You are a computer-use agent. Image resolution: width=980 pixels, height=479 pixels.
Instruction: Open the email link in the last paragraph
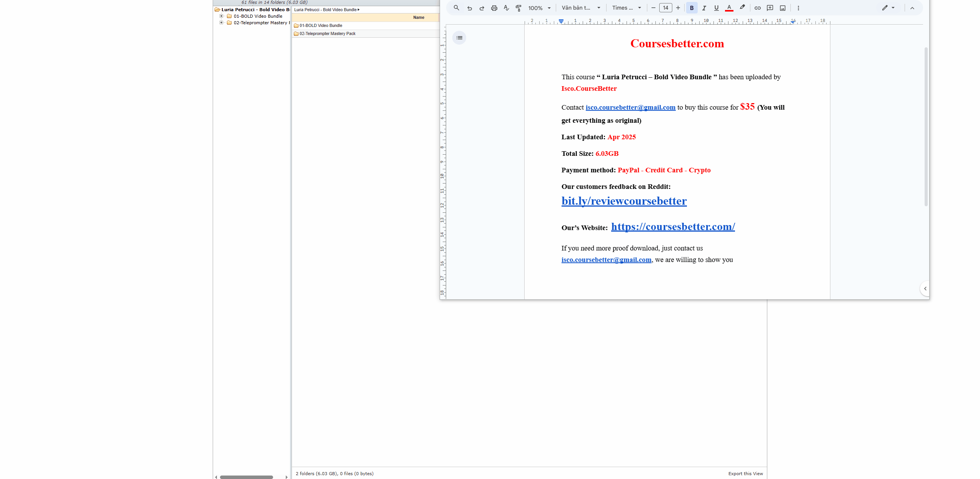coord(606,260)
